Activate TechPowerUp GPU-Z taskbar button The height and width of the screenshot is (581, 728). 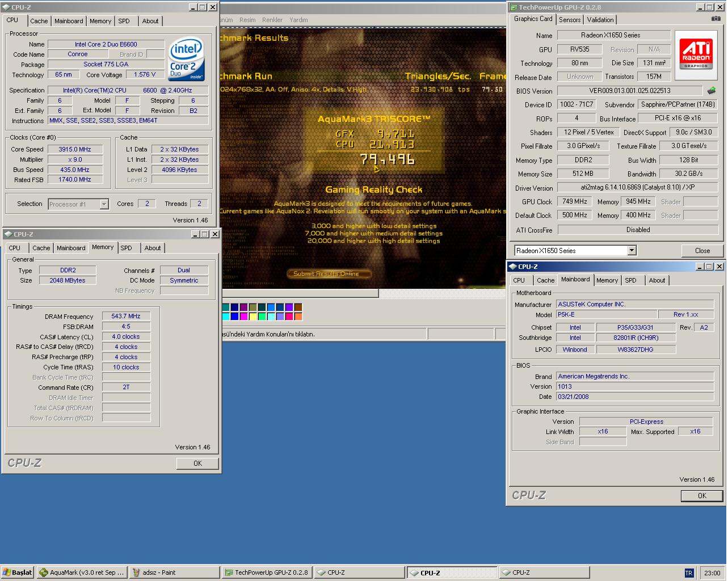click(266, 572)
